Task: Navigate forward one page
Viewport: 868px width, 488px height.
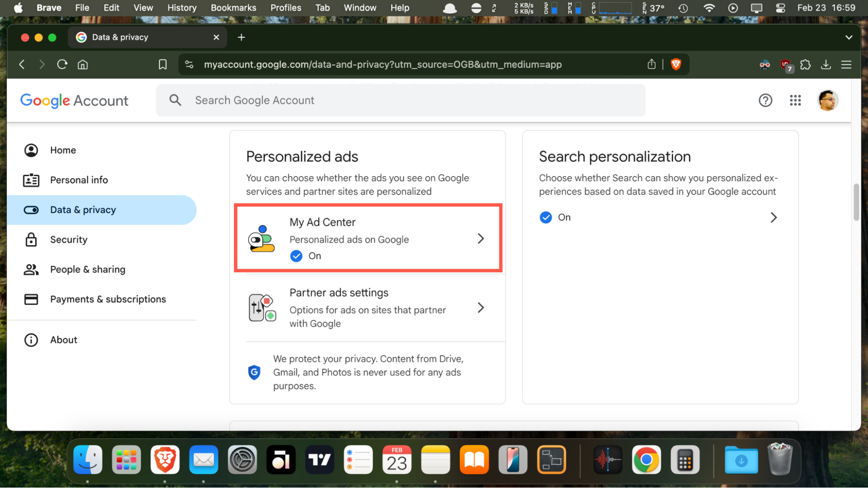Action: pyautogui.click(x=42, y=64)
